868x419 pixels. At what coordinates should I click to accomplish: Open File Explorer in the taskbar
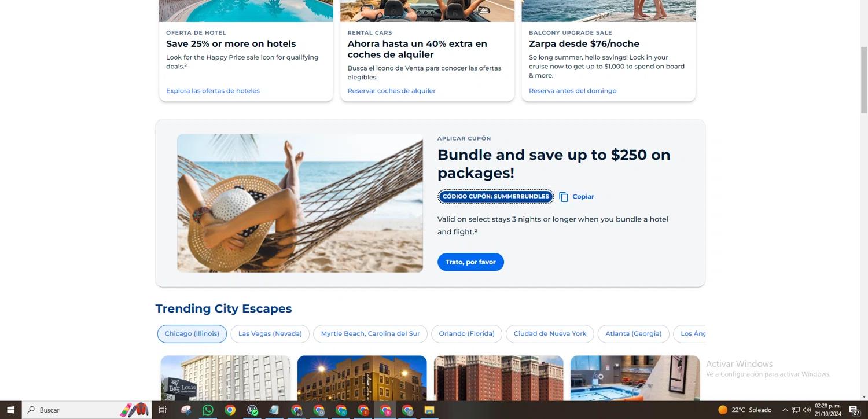click(429, 410)
